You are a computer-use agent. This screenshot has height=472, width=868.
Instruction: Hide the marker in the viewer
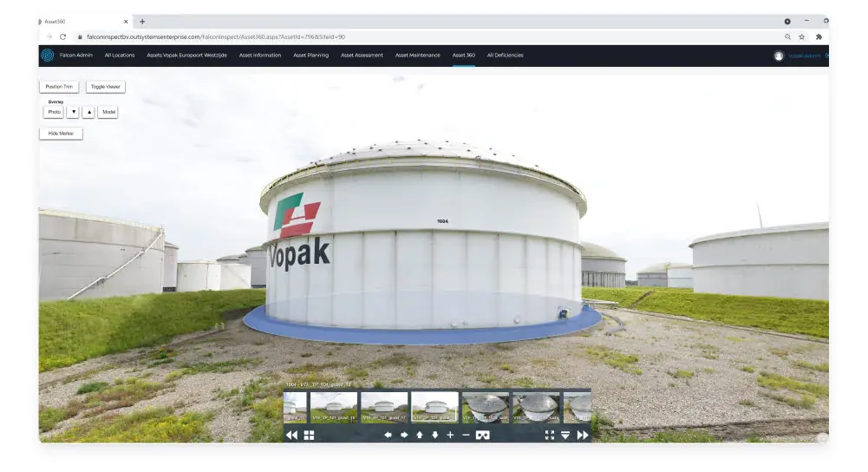pyautogui.click(x=61, y=134)
